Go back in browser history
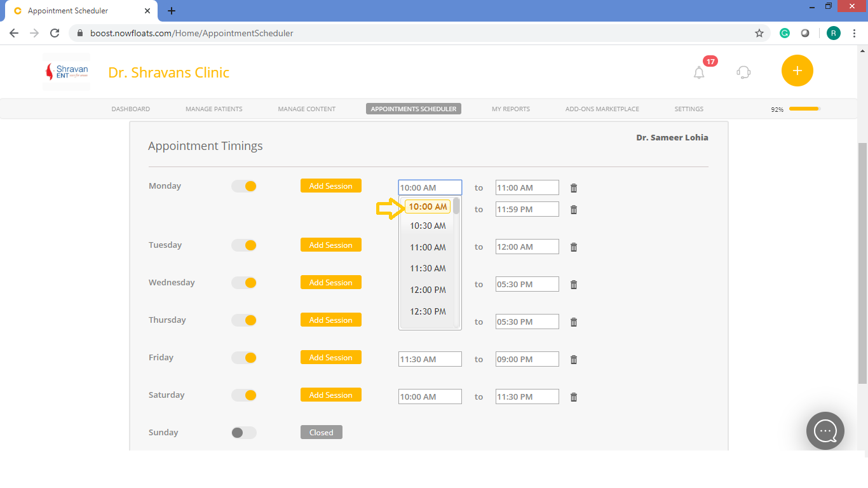868x488 pixels. click(x=14, y=33)
